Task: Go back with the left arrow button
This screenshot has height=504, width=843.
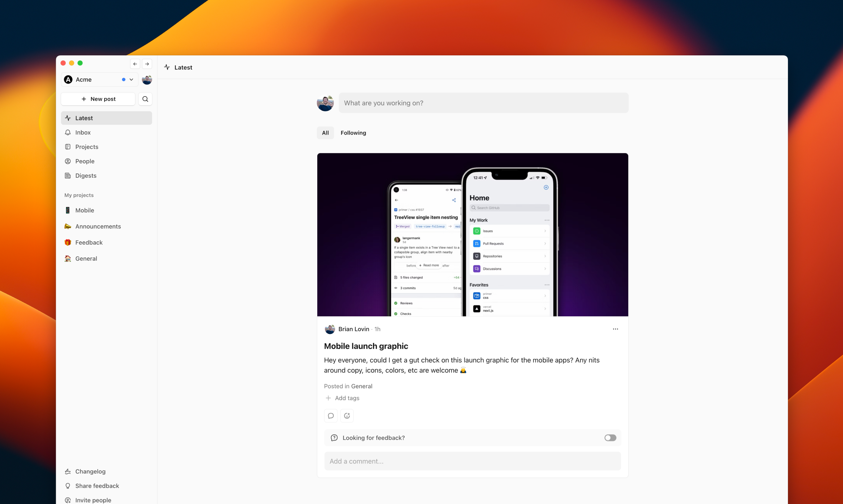Action: [135, 64]
